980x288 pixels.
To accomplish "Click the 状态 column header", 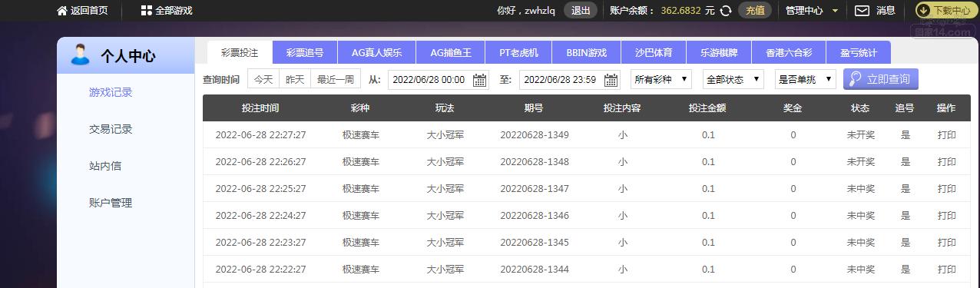I will tap(860, 108).
